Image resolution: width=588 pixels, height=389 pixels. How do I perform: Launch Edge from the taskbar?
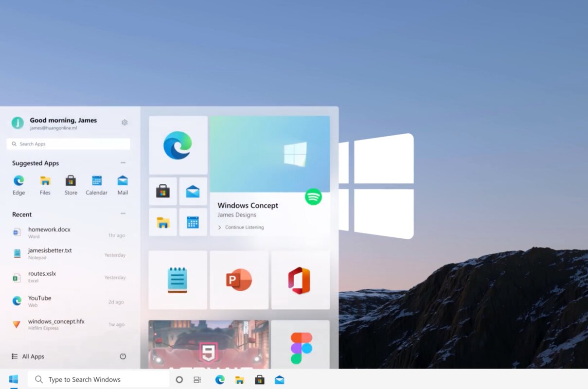point(220,380)
